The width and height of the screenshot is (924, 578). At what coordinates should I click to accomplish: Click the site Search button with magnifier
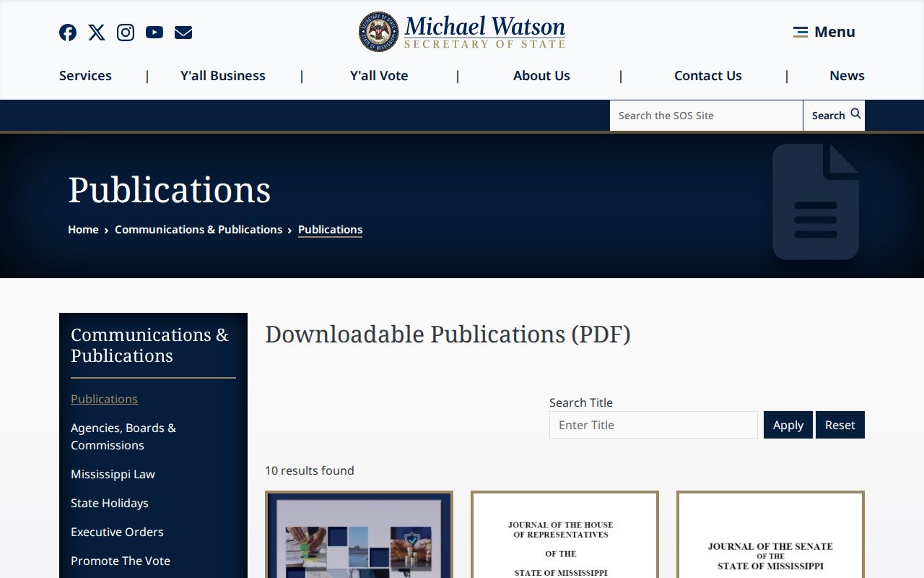pyautogui.click(x=834, y=116)
